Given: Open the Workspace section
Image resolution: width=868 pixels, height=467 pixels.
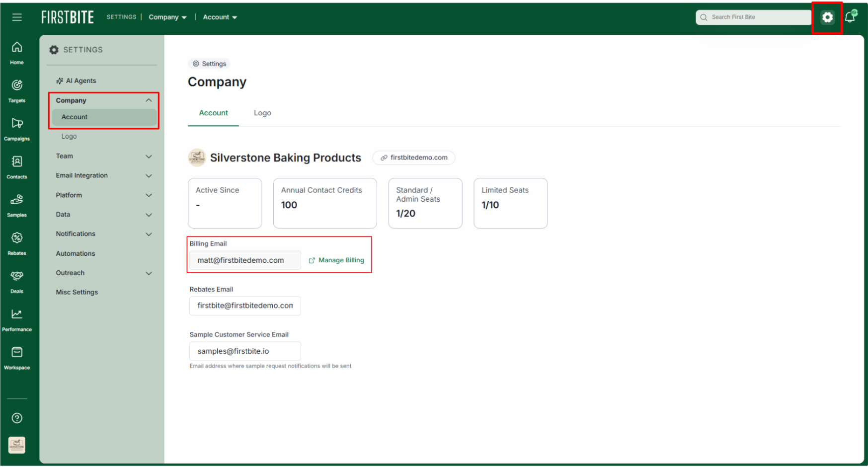Looking at the screenshot, I should (x=17, y=359).
